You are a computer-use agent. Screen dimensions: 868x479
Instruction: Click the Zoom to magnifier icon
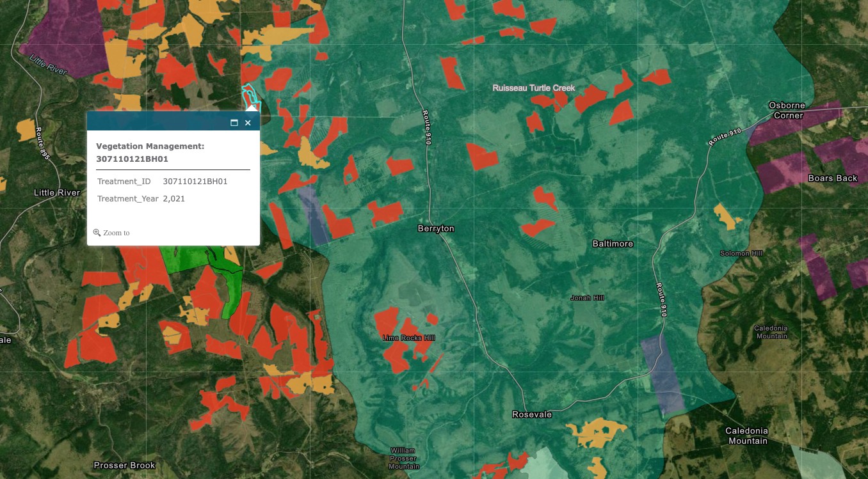click(x=97, y=233)
